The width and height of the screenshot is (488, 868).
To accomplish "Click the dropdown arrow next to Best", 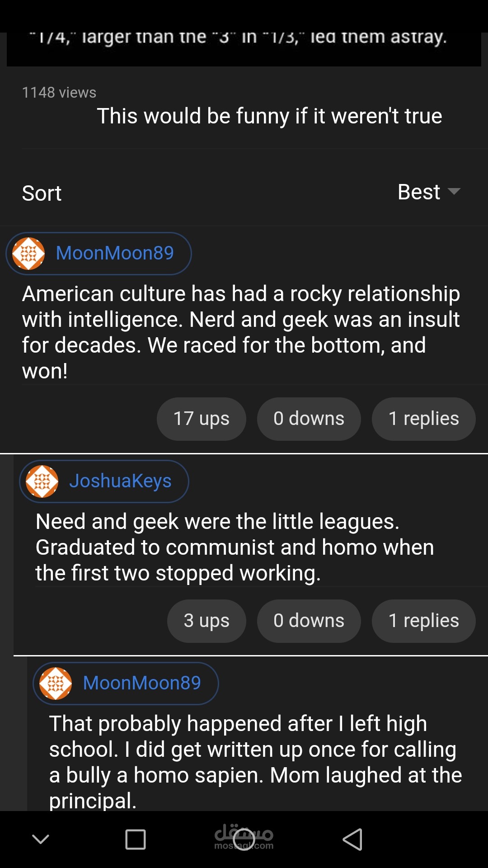I will click(454, 191).
